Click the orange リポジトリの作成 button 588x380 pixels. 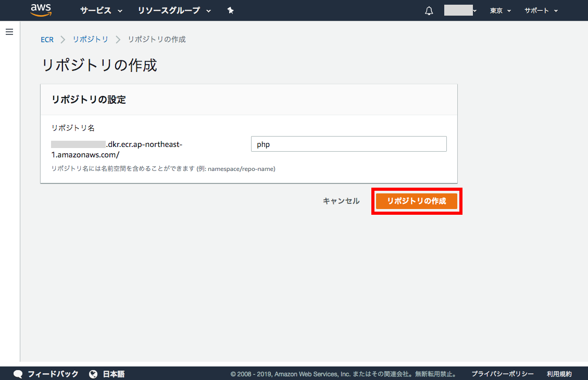417,201
